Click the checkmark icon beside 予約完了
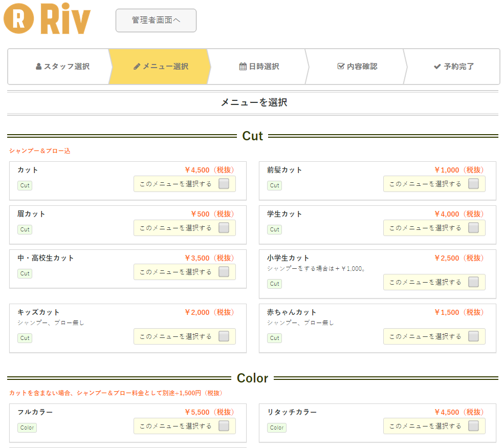 tap(437, 67)
